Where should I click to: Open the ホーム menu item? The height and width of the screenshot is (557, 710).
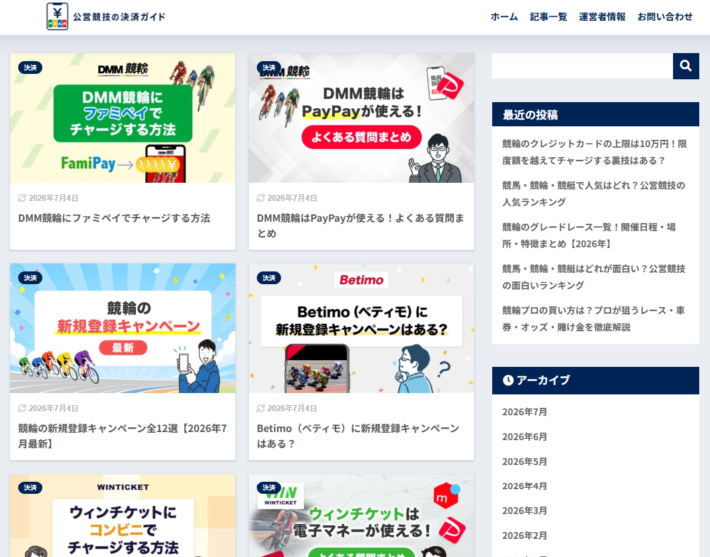click(x=504, y=17)
